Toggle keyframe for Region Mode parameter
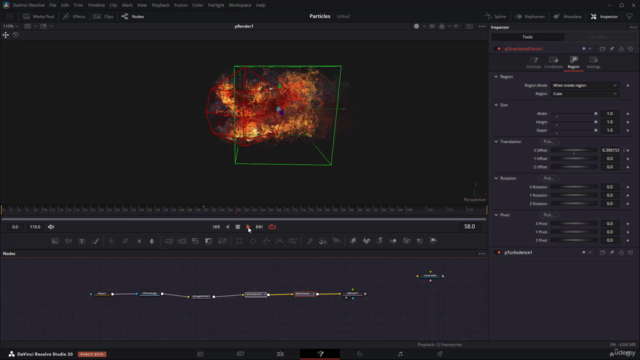 (628, 86)
